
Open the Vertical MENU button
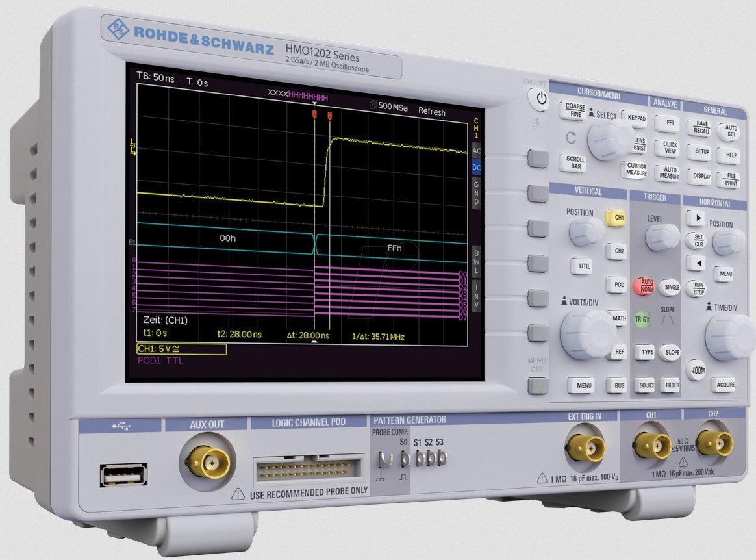click(583, 385)
